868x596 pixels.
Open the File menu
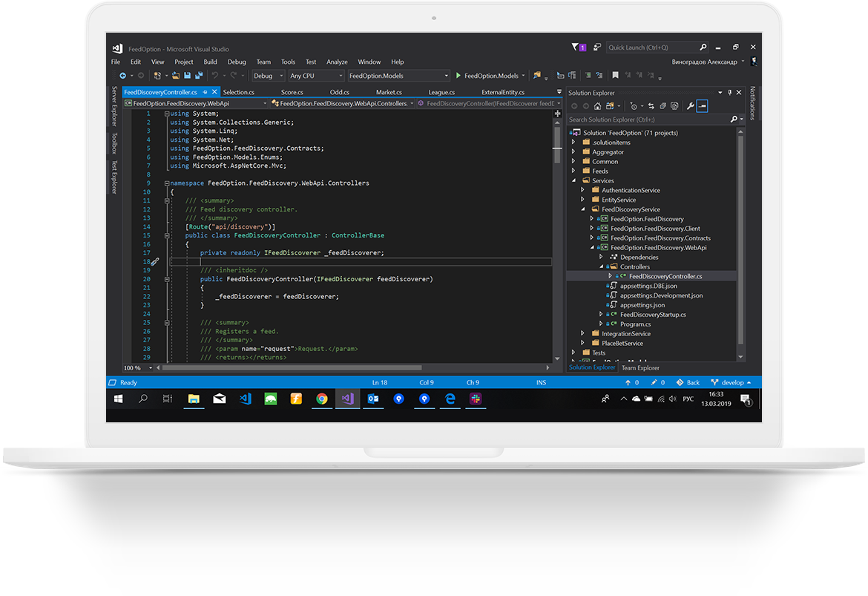point(116,62)
